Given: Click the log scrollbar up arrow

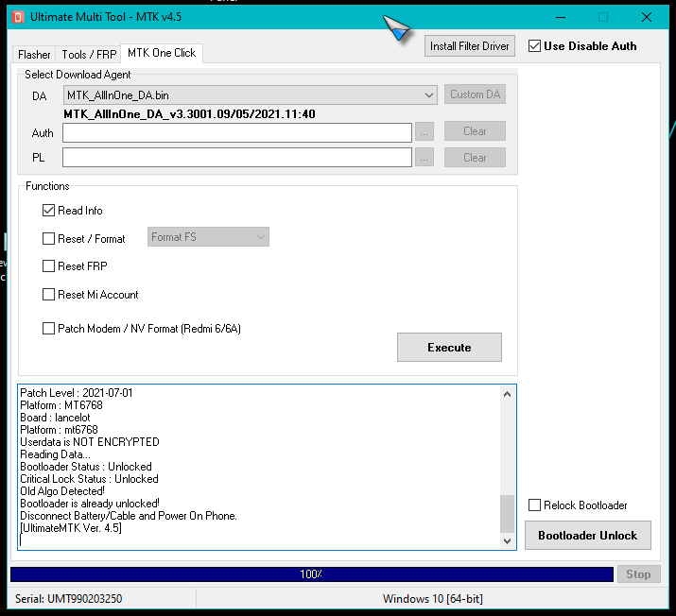Looking at the screenshot, I should 508,394.
